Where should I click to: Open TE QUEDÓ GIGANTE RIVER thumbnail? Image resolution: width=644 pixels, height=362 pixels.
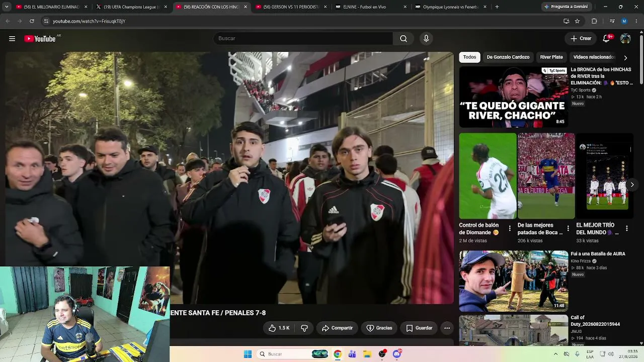click(x=513, y=97)
